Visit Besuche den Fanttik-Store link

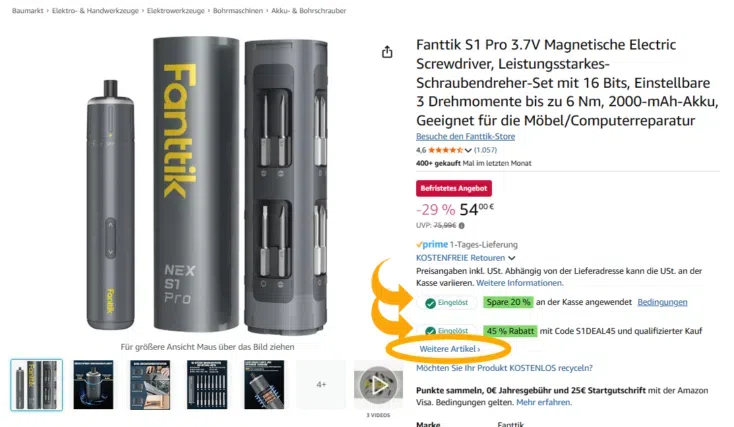click(465, 136)
